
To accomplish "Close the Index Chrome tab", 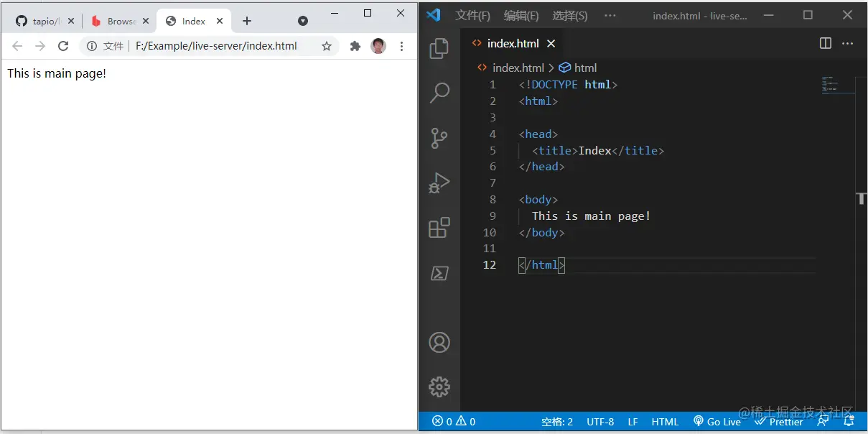I will pos(220,21).
